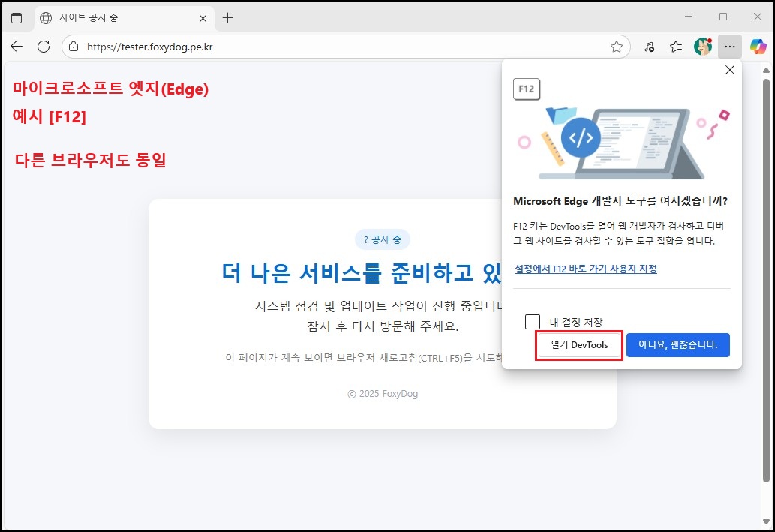Click the address bar URL field
This screenshot has width=775, height=532.
pos(346,47)
